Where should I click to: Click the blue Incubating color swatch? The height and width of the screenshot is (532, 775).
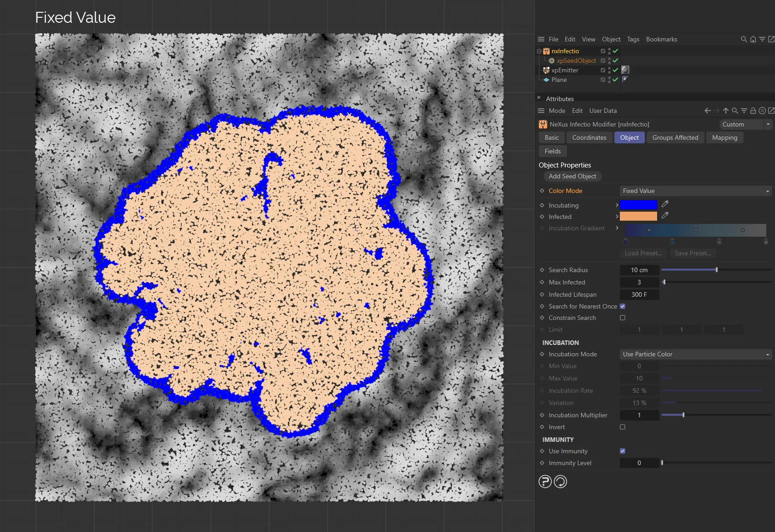[638, 205]
